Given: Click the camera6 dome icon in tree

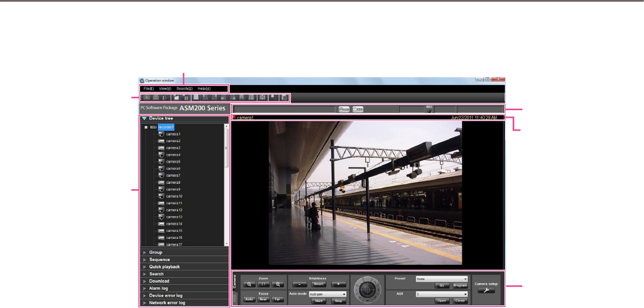Looking at the screenshot, I should (161, 169).
